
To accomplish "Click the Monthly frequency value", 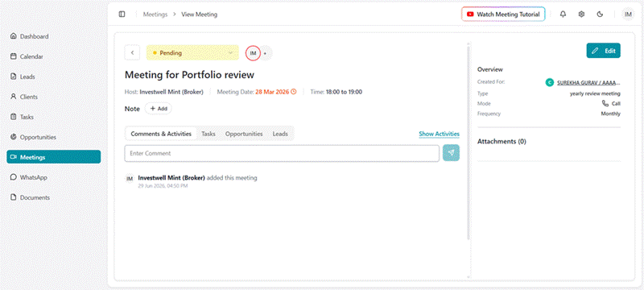I will tap(611, 114).
